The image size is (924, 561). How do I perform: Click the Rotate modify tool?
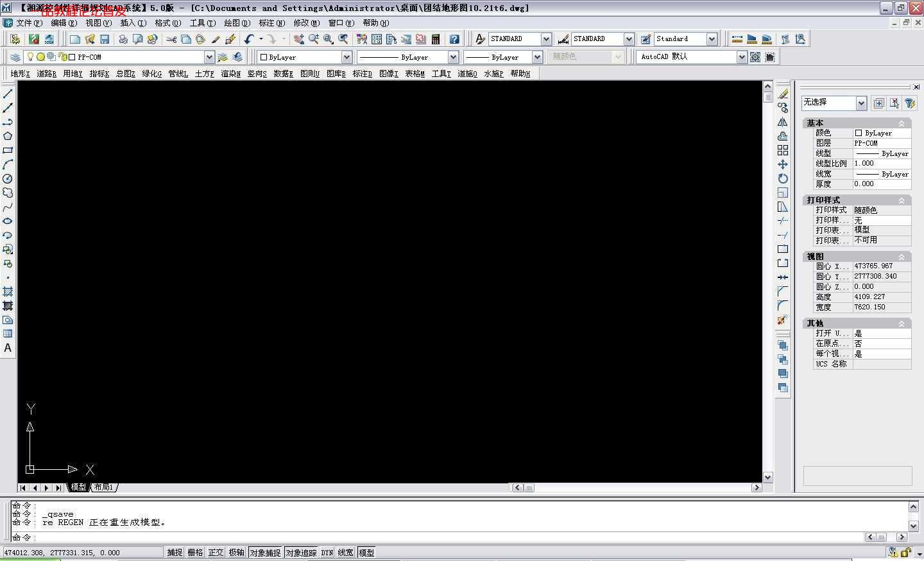point(783,178)
